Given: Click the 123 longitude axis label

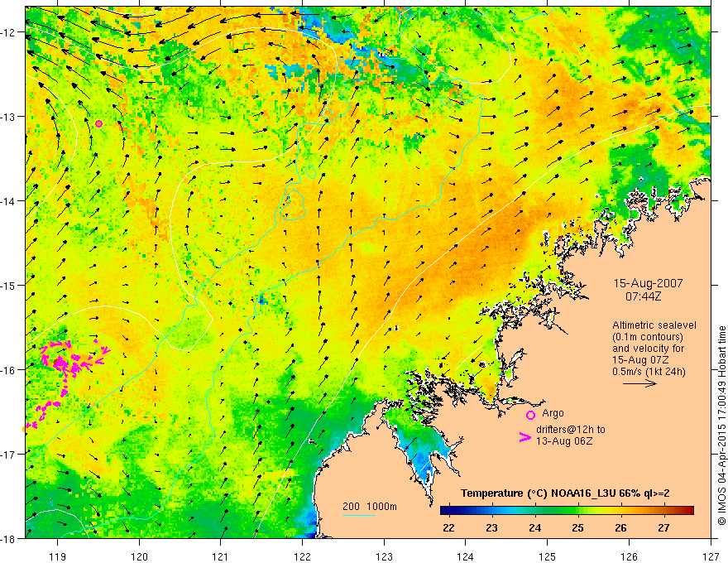Looking at the screenshot, I should [x=384, y=557].
